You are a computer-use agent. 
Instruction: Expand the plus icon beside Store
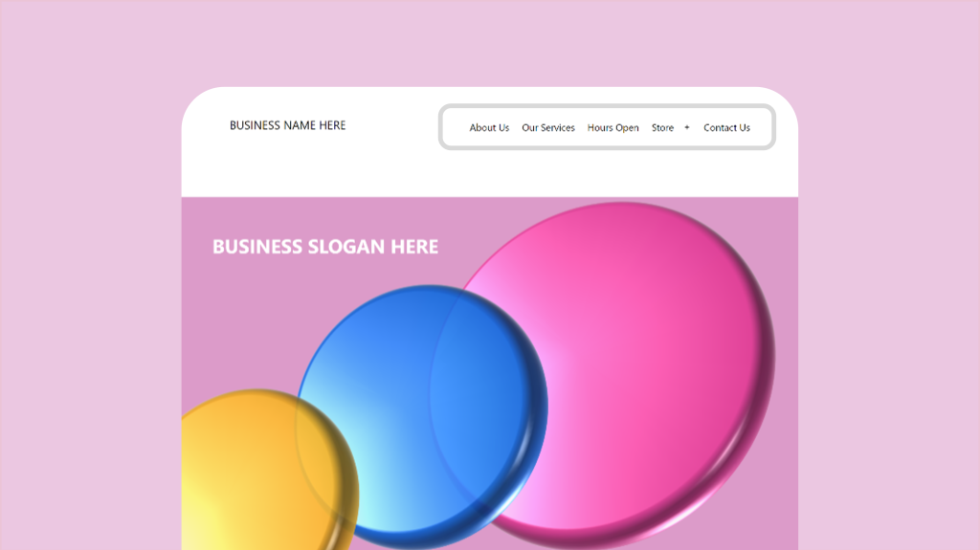tap(686, 127)
